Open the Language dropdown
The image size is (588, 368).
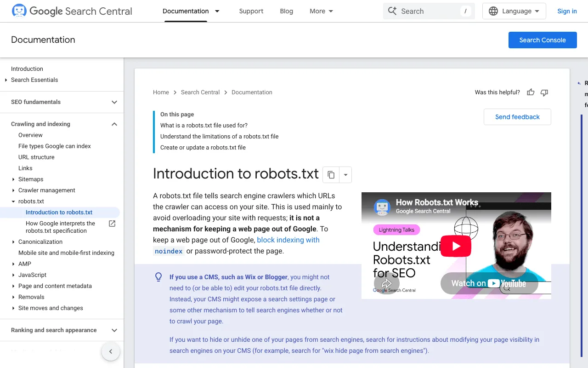(514, 11)
